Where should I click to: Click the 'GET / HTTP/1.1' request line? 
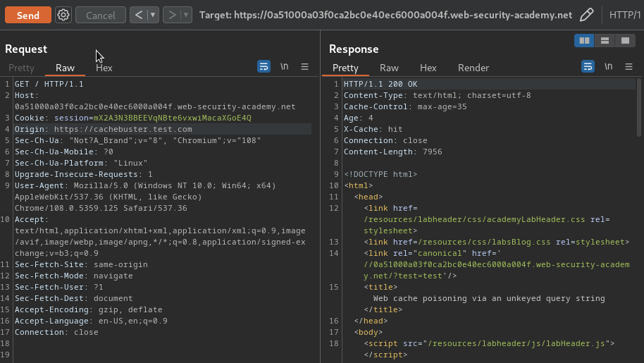coord(49,84)
